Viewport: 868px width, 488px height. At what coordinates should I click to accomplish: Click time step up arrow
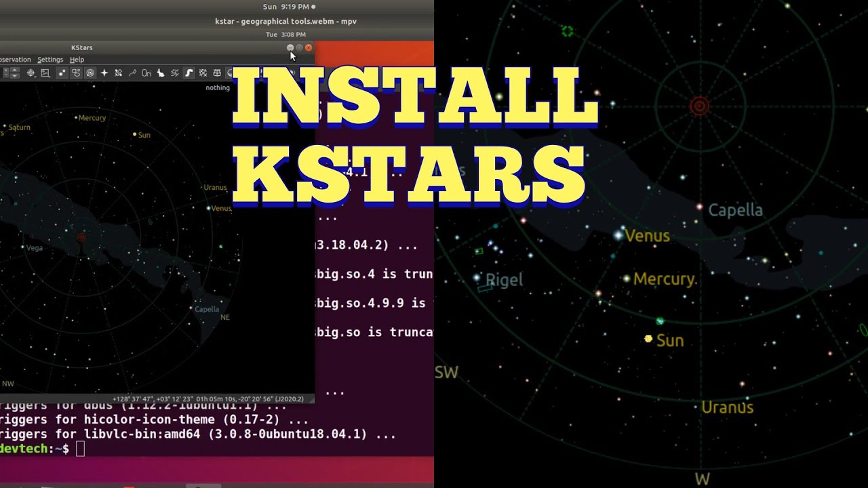click(15, 70)
